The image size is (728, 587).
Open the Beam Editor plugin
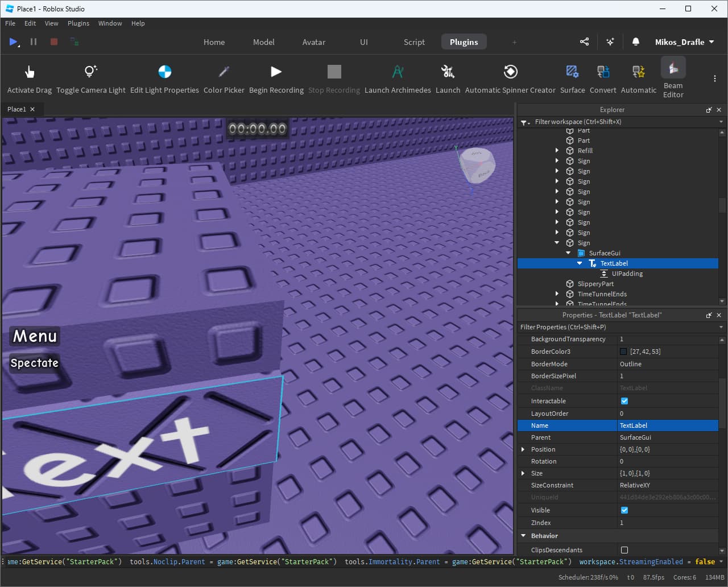pos(673,69)
